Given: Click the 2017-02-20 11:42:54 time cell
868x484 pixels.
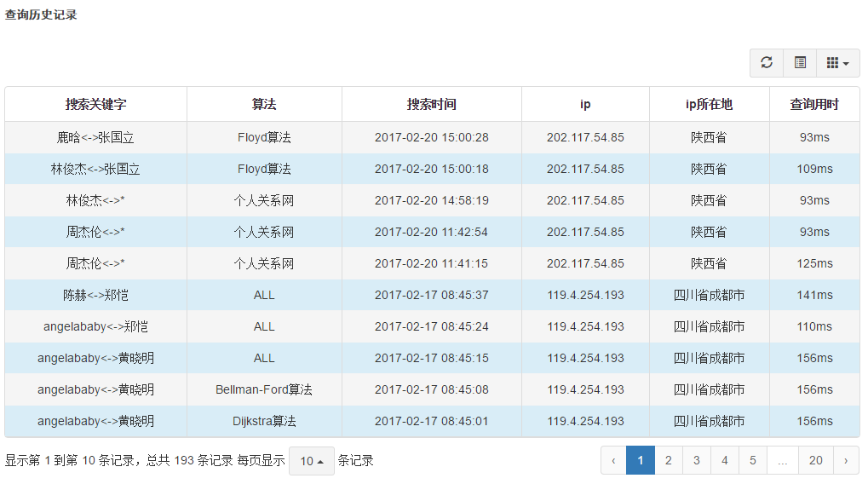Looking at the screenshot, I should (432, 232).
